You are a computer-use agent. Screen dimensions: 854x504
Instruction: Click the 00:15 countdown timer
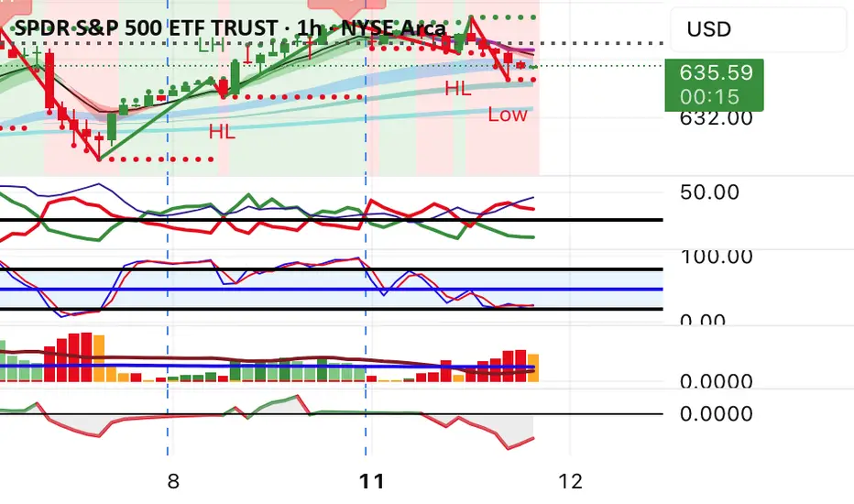click(x=709, y=97)
